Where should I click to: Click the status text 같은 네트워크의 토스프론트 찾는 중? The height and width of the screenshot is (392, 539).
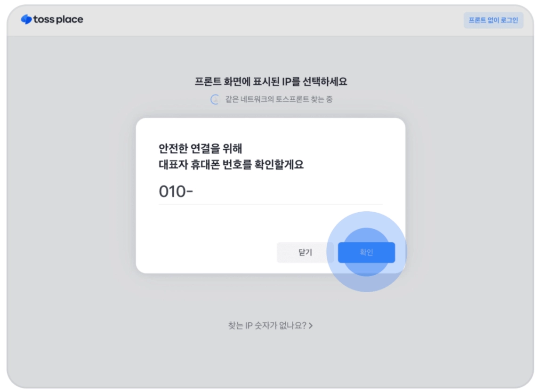(x=279, y=99)
